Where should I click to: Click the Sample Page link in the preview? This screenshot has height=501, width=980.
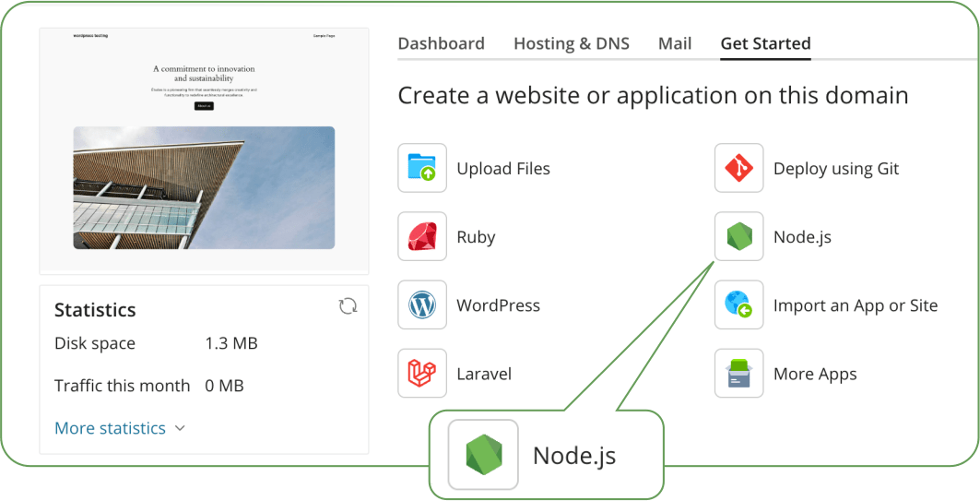(324, 36)
